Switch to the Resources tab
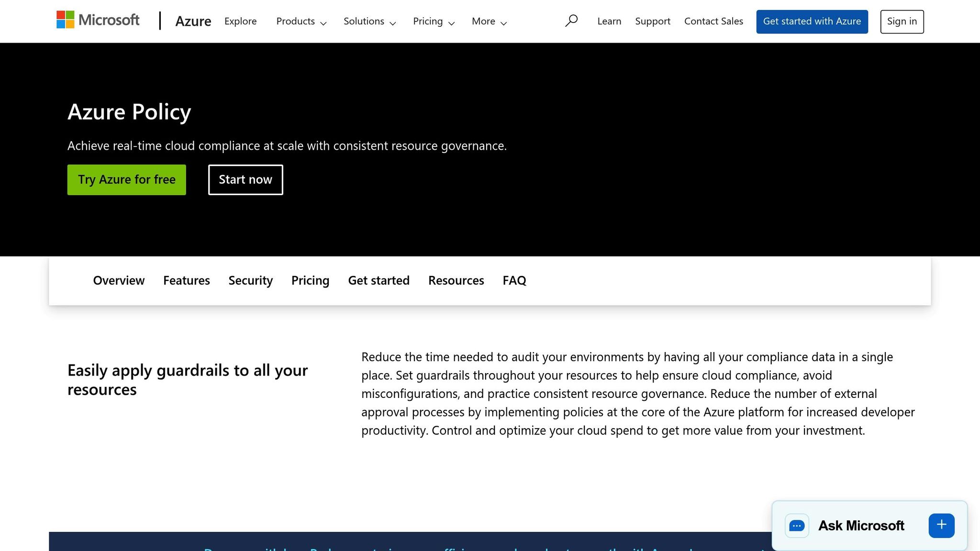Image resolution: width=980 pixels, height=551 pixels. click(x=456, y=280)
